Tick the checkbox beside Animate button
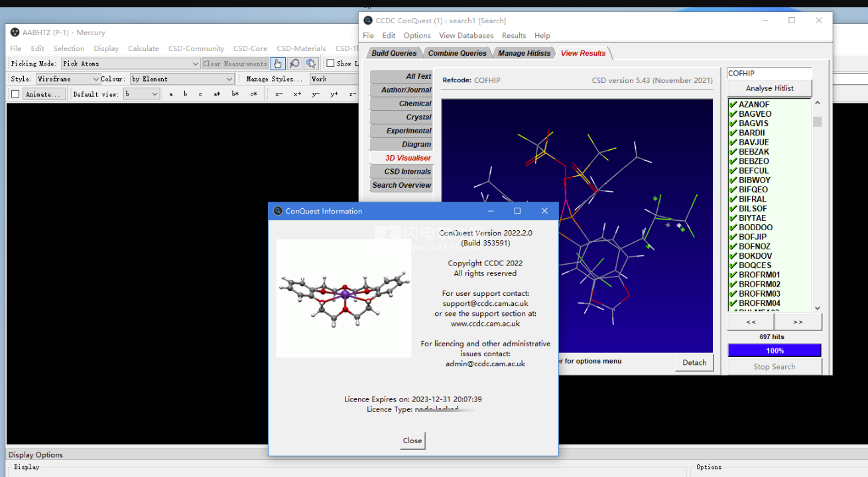 [x=15, y=94]
